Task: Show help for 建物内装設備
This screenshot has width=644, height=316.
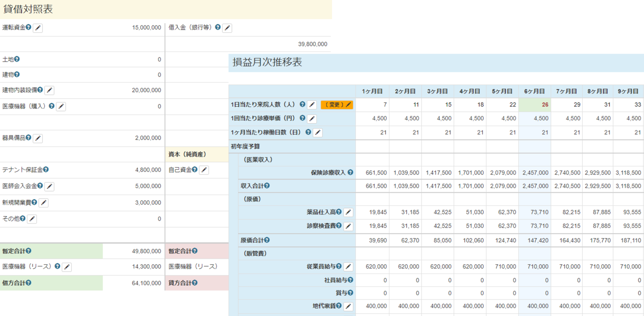Action: pyautogui.click(x=40, y=90)
